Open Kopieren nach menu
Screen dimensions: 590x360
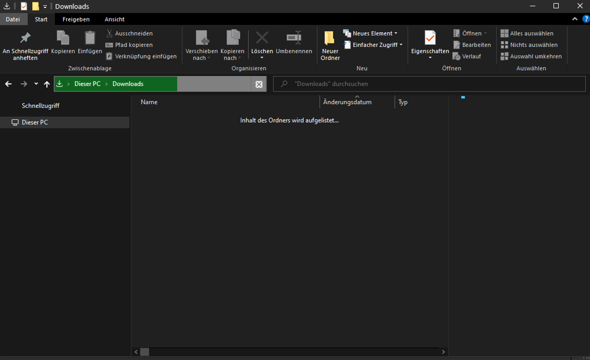[232, 46]
